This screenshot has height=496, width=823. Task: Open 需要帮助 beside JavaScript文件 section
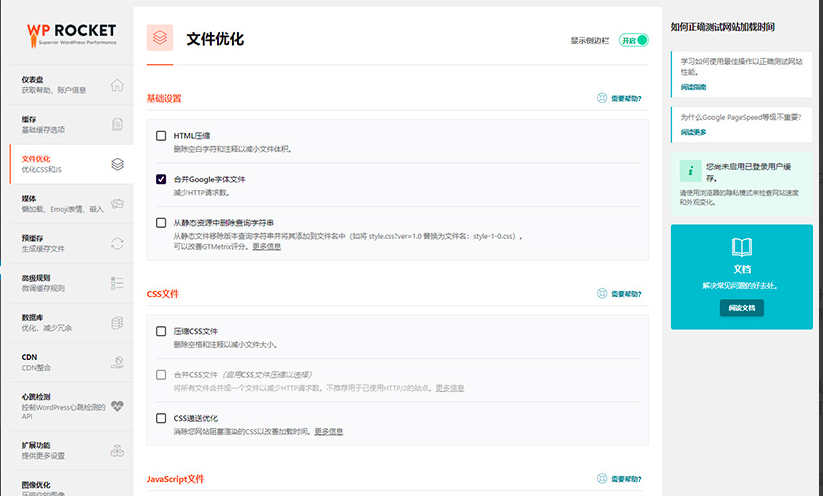619,479
